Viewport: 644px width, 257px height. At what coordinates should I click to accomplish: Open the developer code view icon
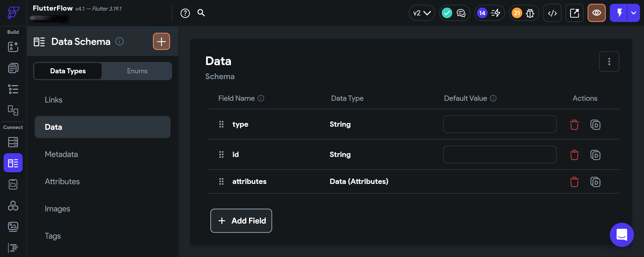[x=552, y=13]
